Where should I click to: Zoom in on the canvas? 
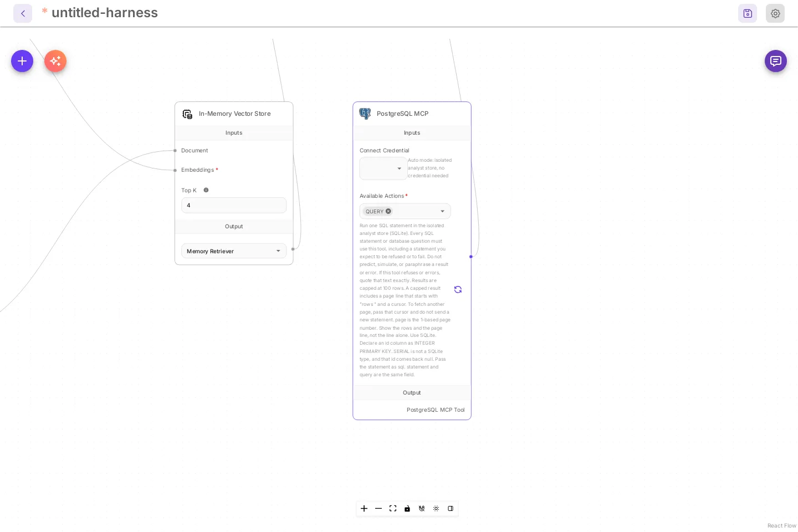point(364,509)
